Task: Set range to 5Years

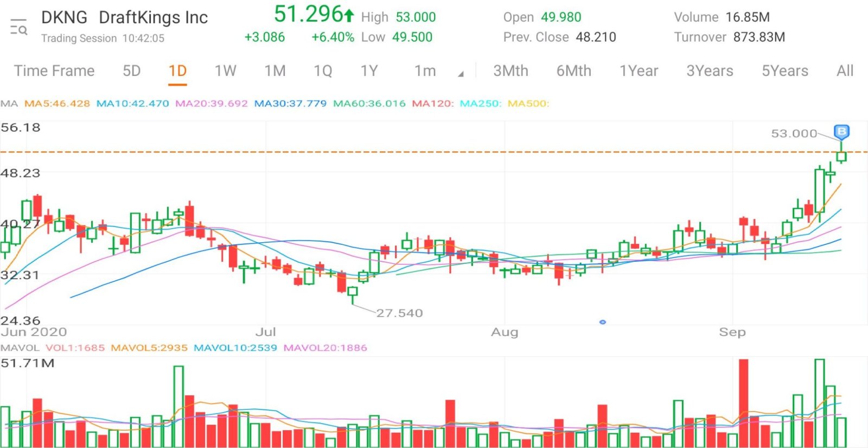Action: [785, 71]
